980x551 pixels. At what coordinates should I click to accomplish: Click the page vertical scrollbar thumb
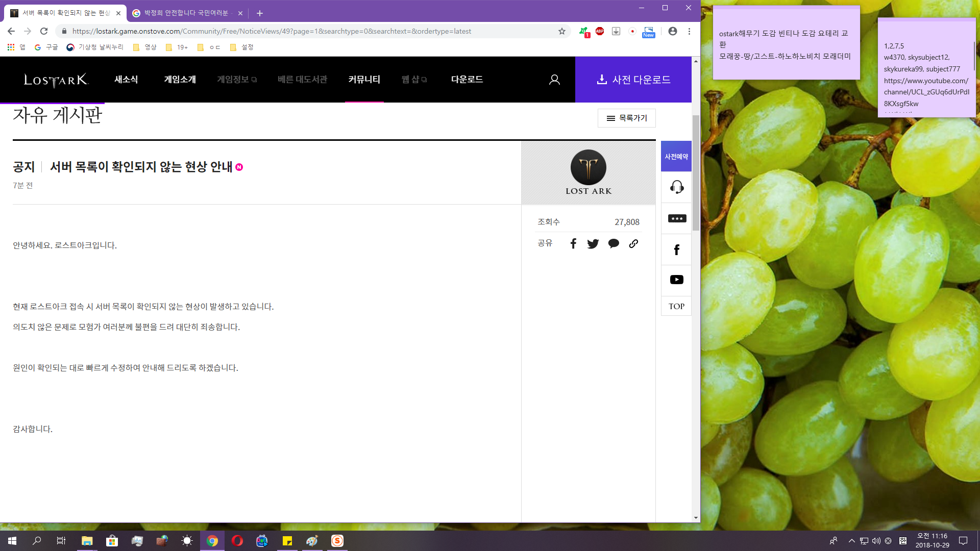tap(696, 173)
